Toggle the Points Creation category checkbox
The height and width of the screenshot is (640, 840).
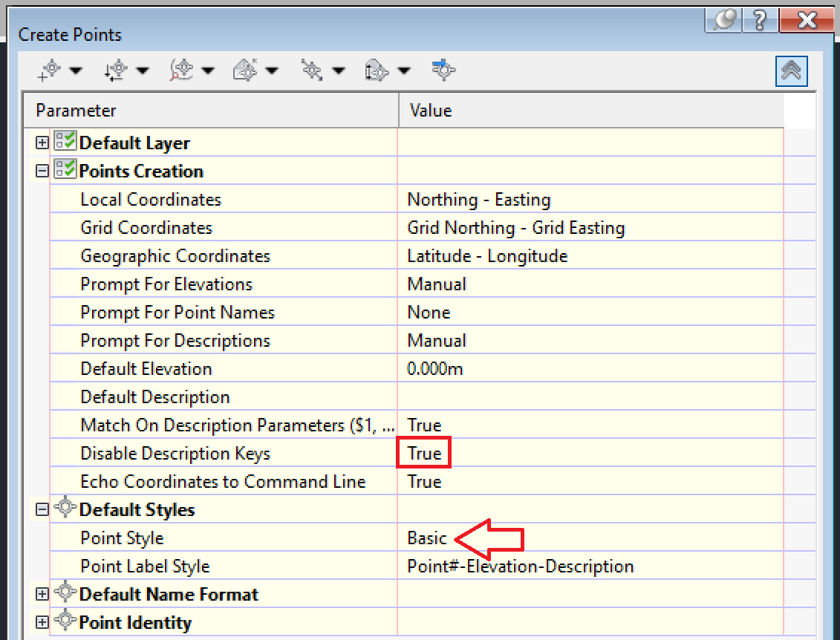65,170
